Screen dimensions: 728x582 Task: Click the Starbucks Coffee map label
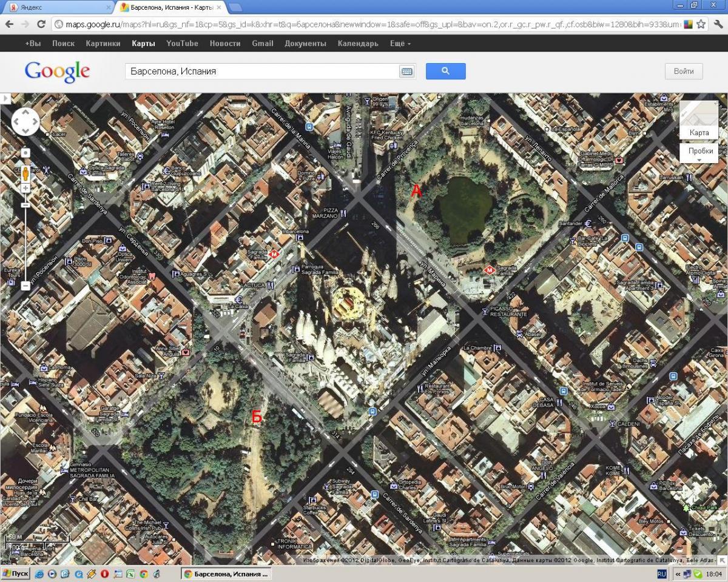coord(315,510)
